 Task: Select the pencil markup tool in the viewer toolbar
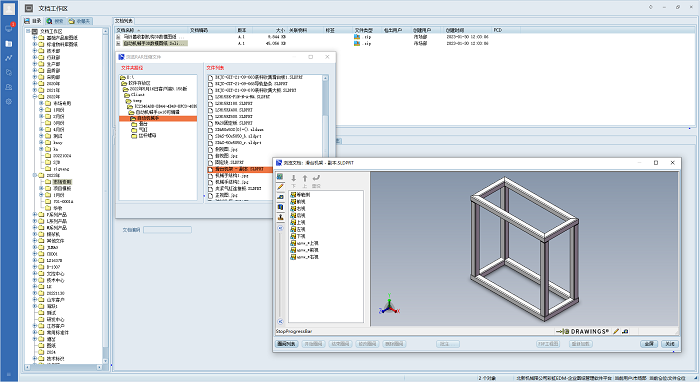tap(280, 187)
